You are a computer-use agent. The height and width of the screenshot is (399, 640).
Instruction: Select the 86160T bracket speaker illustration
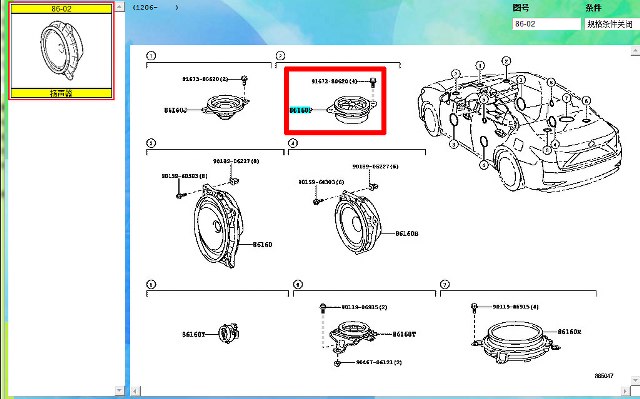tap(351, 335)
